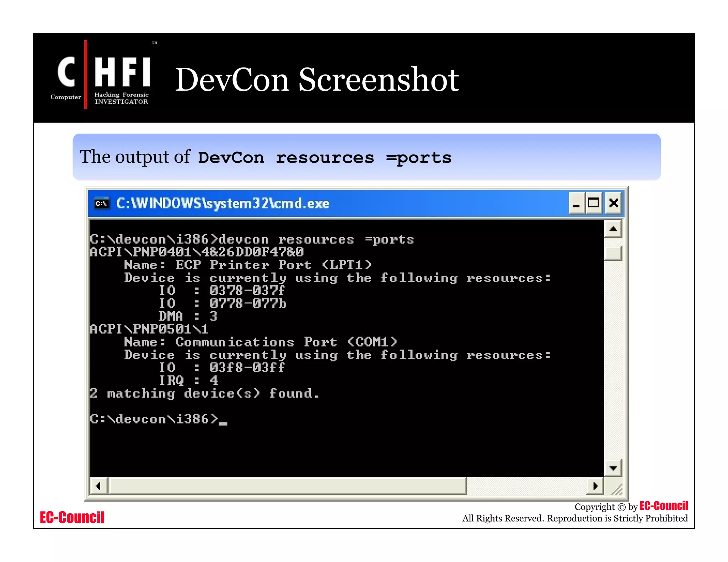Click 'Name: Communications Port (COM1)' line

[261, 342]
